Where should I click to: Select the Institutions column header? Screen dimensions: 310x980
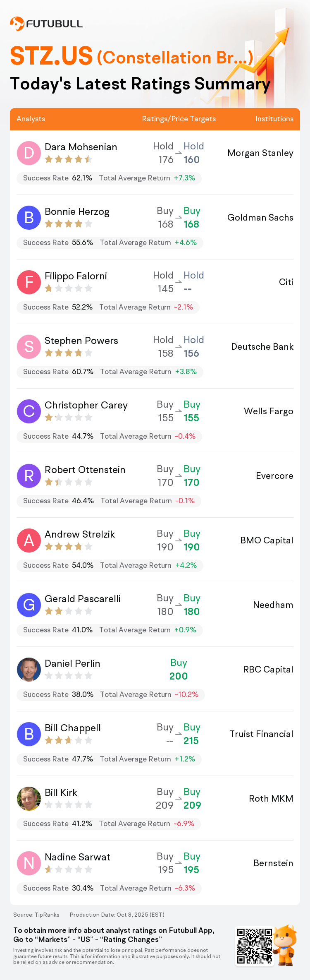(274, 119)
